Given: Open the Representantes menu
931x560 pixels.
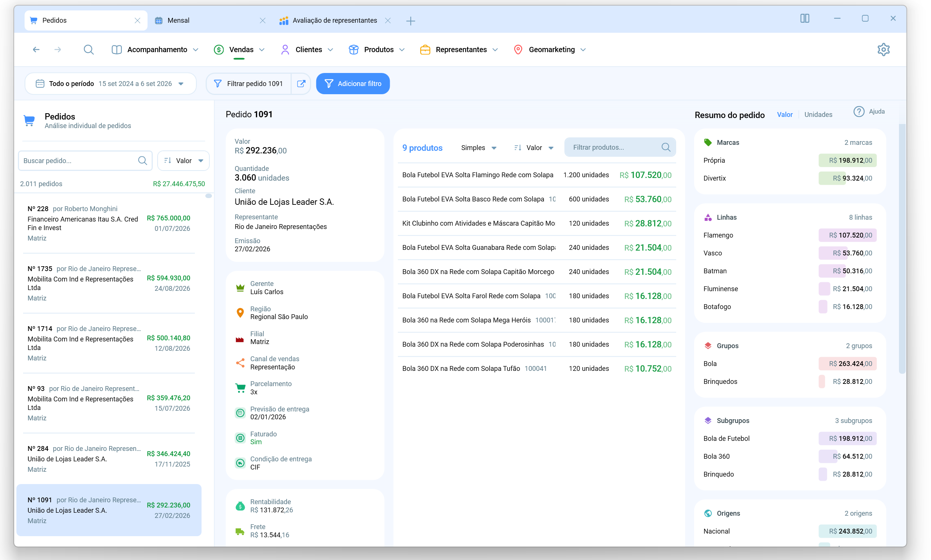Looking at the screenshot, I should click(459, 50).
